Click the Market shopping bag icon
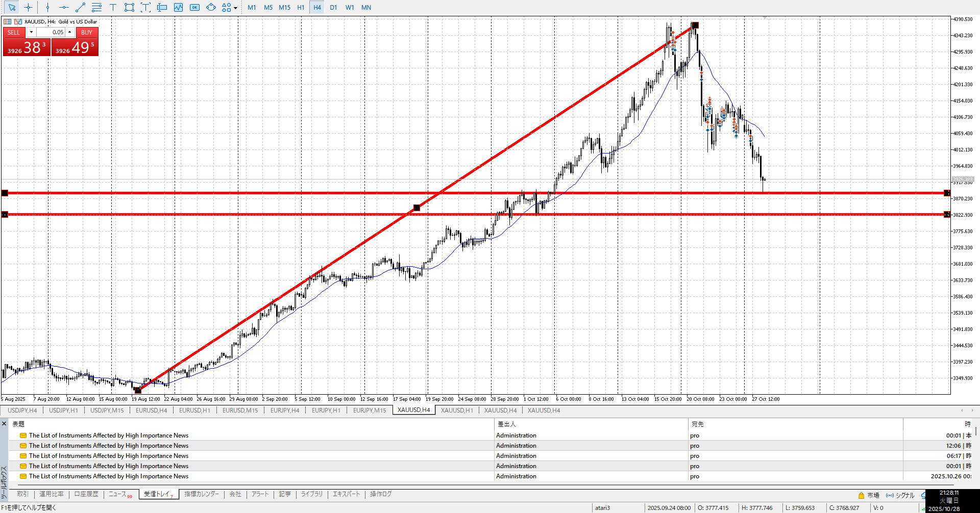The width and height of the screenshot is (980, 513). [x=861, y=495]
